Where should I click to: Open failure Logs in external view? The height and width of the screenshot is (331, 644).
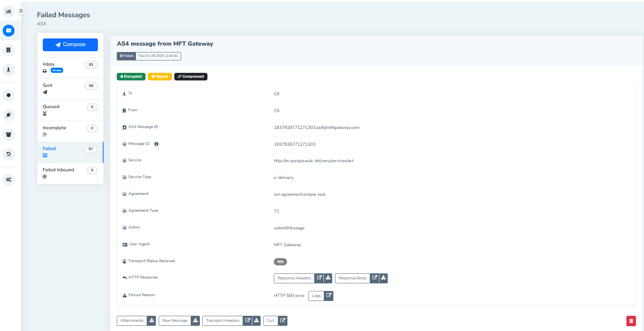pos(329,296)
